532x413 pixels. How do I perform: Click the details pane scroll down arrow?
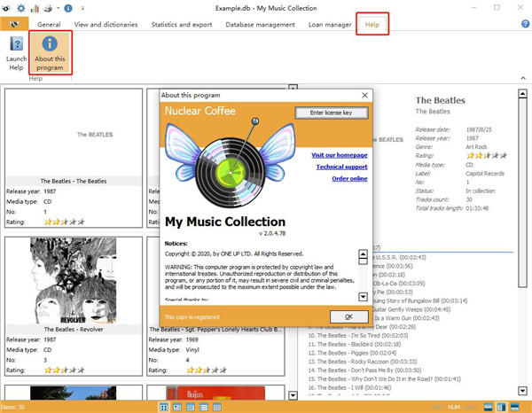[522, 391]
